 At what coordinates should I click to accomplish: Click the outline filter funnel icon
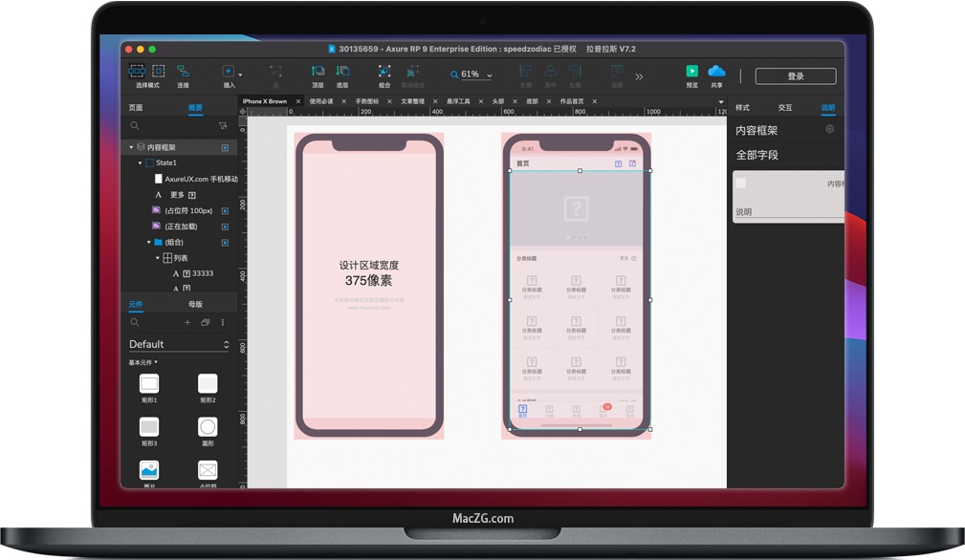click(x=223, y=125)
